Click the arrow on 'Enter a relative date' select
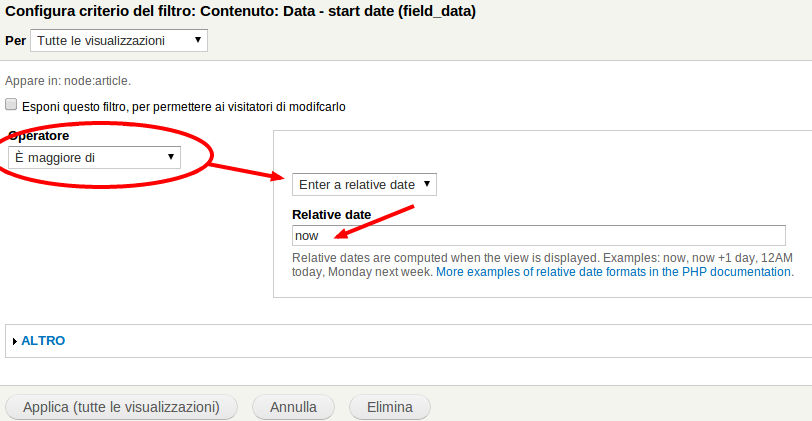Image resolution: width=812 pixels, height=421 pixels. pos(427,184)
